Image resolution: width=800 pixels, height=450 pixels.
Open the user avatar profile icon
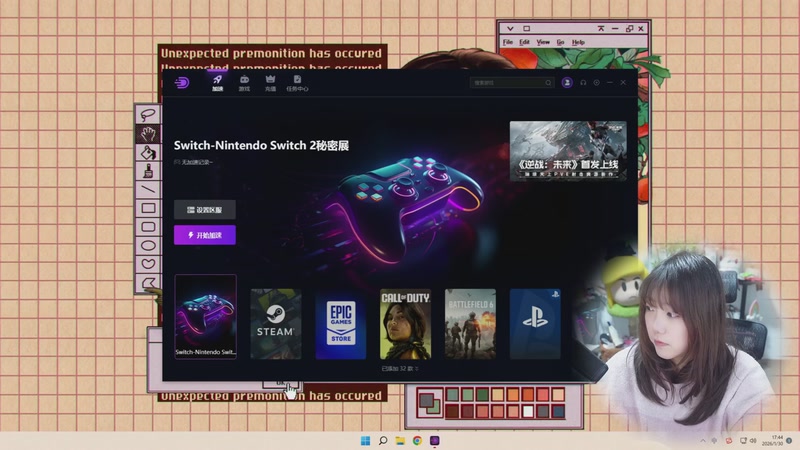click(567, 83)
